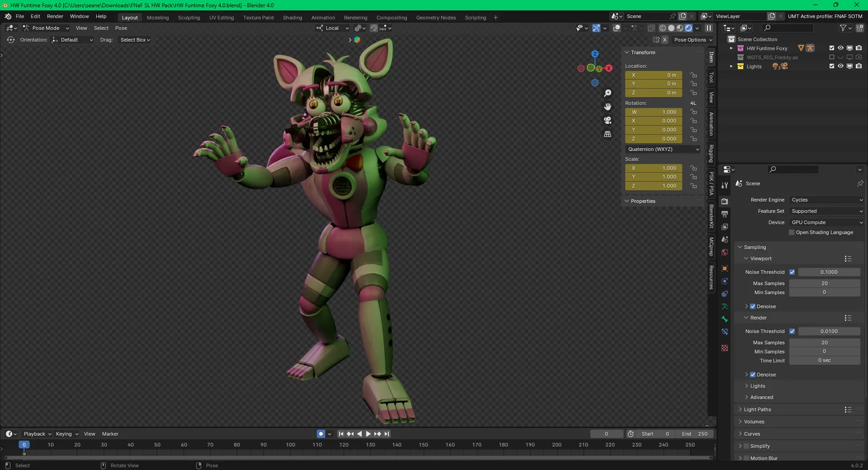The width and height of the screenshot is (868, 470).
Task: Open the Render menu
Action: (x=55, y=16)
